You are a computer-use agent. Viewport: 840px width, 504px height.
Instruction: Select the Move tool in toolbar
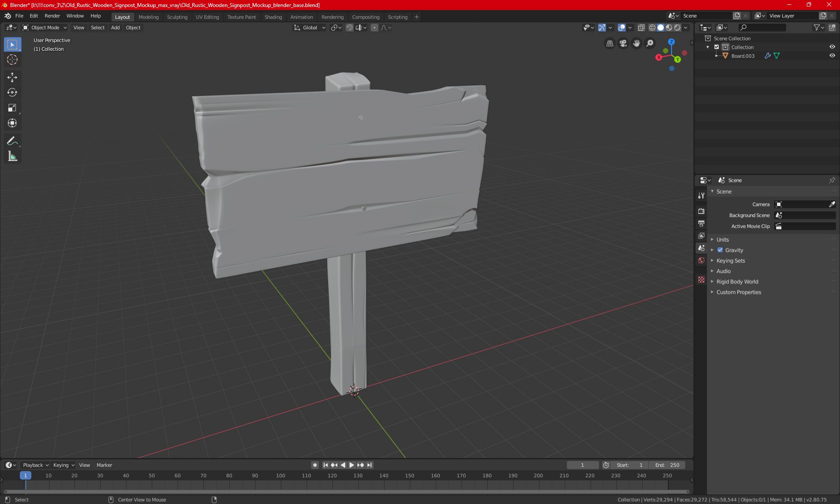coord(12,76)
